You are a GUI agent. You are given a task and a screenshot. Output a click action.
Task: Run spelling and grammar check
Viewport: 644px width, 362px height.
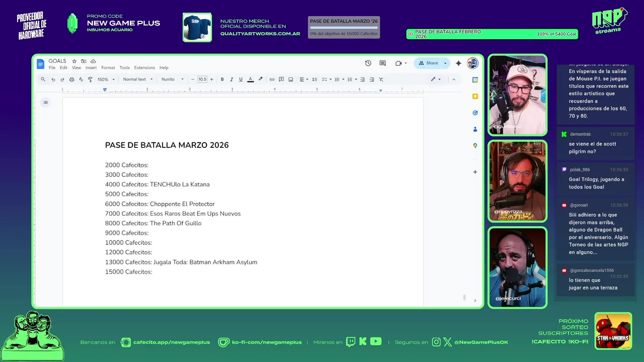point(80,79)
